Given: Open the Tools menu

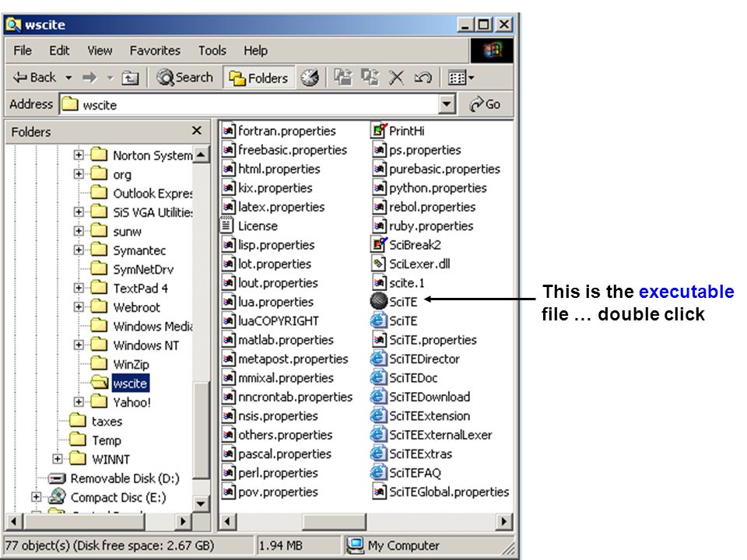Looking at the screenshot, I should coord(212,50).
